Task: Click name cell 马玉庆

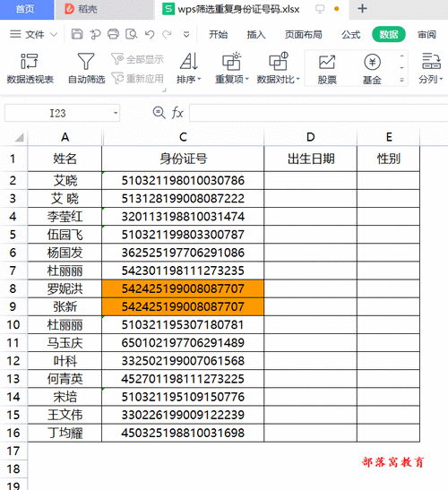Action: point(65,343)
